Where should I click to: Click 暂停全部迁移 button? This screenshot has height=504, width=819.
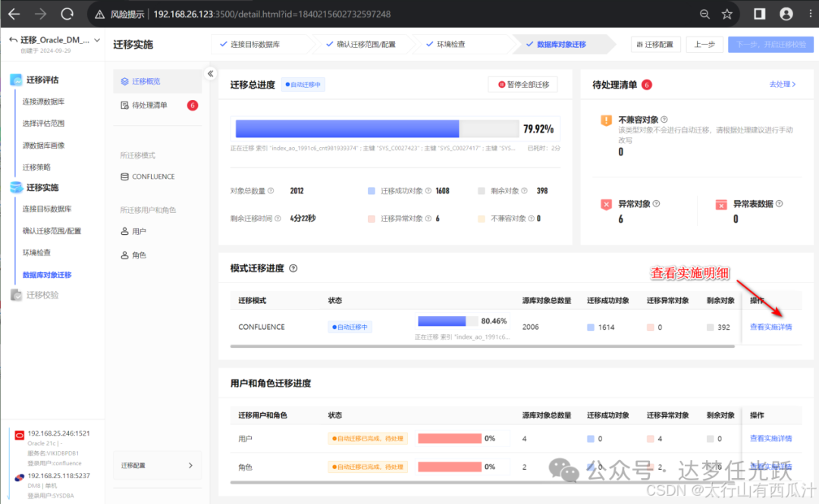click(x=522, y=85)
